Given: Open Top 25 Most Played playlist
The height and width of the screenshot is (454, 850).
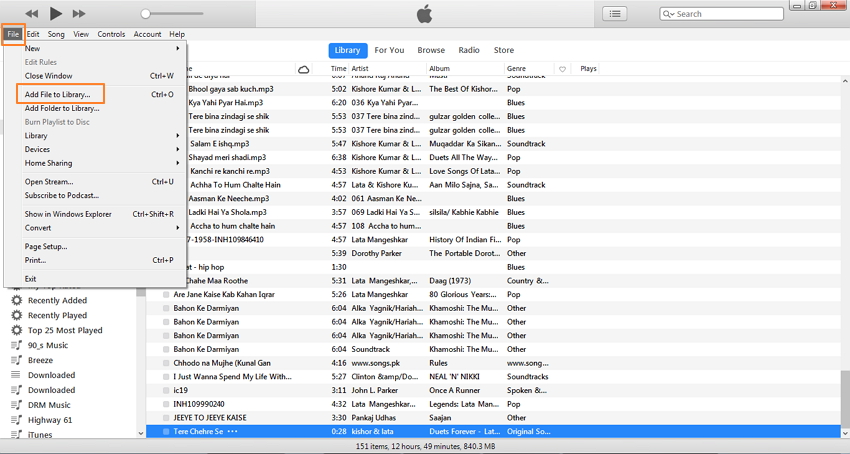Looking at the screenshot, I should point(65,330).
